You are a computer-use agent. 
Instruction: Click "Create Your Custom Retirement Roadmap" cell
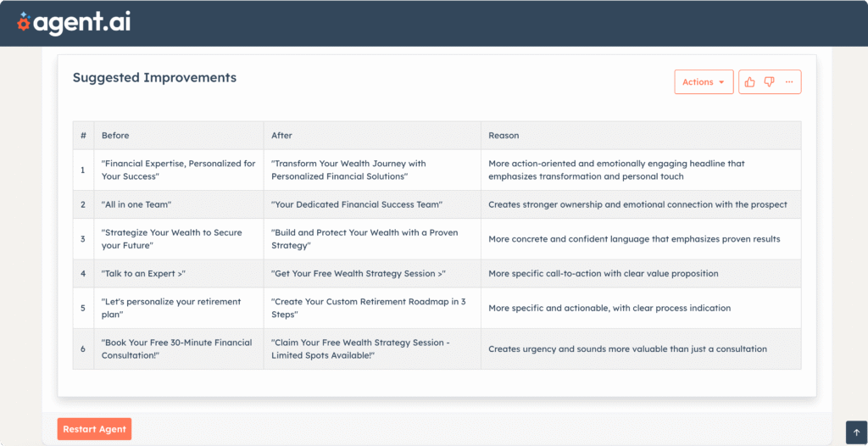[x=372, y=308]
